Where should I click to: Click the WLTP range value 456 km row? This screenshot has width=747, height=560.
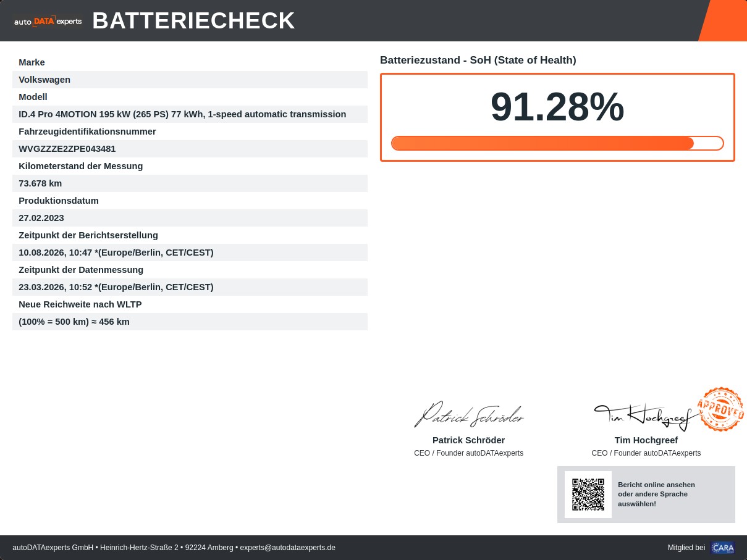pyautogui.click(x=190, y=322)
